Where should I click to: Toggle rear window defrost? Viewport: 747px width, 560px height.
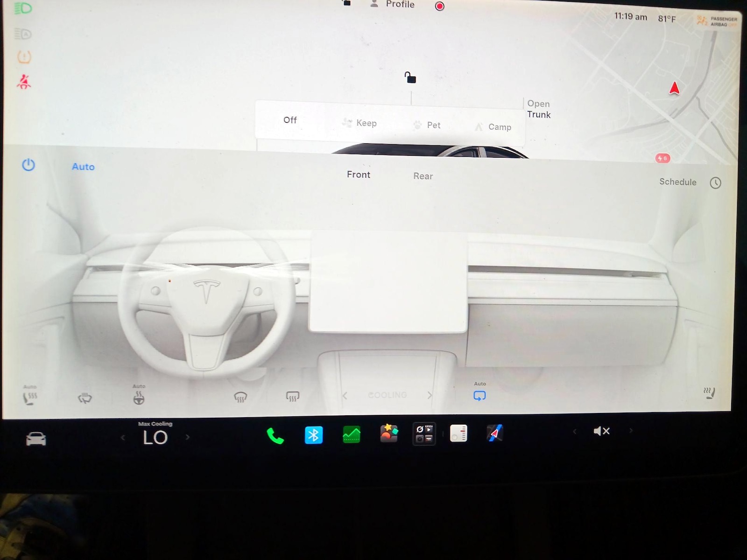(293, 397)
